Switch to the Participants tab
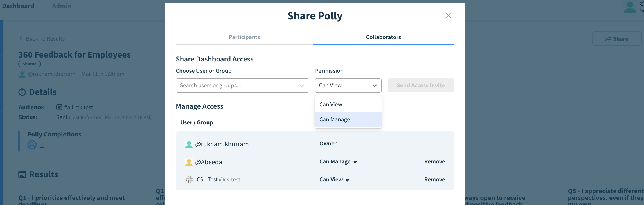The width and height of the screenshot is (644, 205). [x=244, y=37]
